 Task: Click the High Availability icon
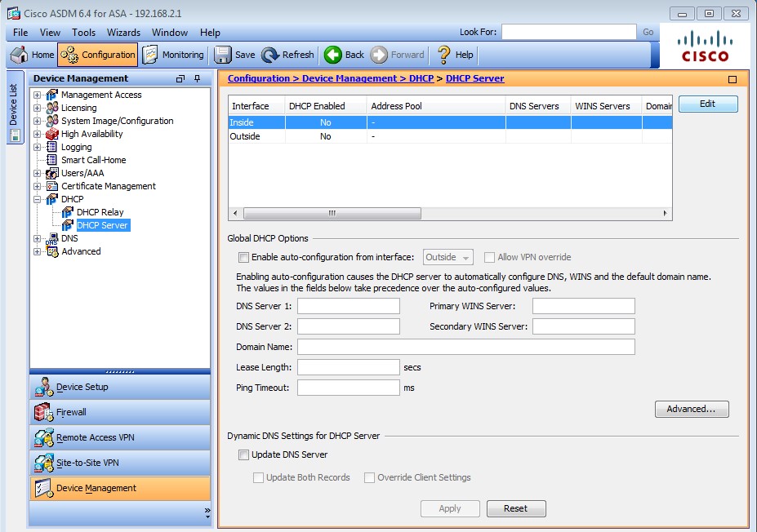(51, 134)
